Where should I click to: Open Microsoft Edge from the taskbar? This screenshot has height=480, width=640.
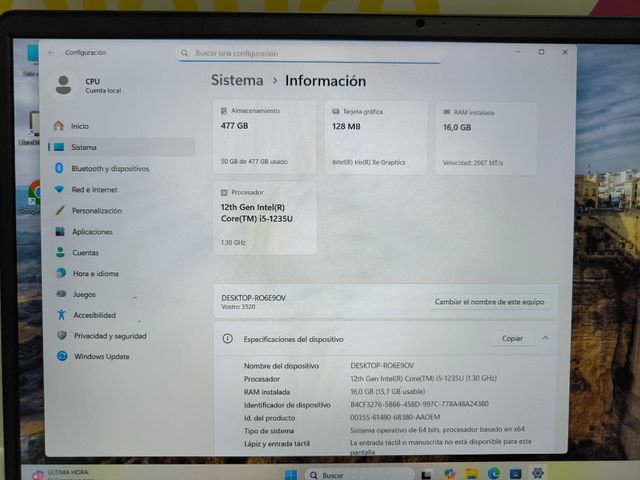(494, 473)
